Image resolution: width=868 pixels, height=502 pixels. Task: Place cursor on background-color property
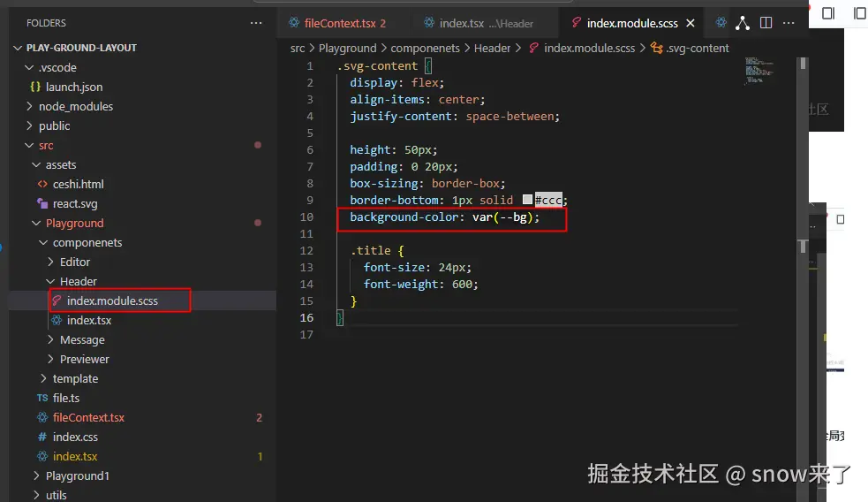[x=404, y=217]
